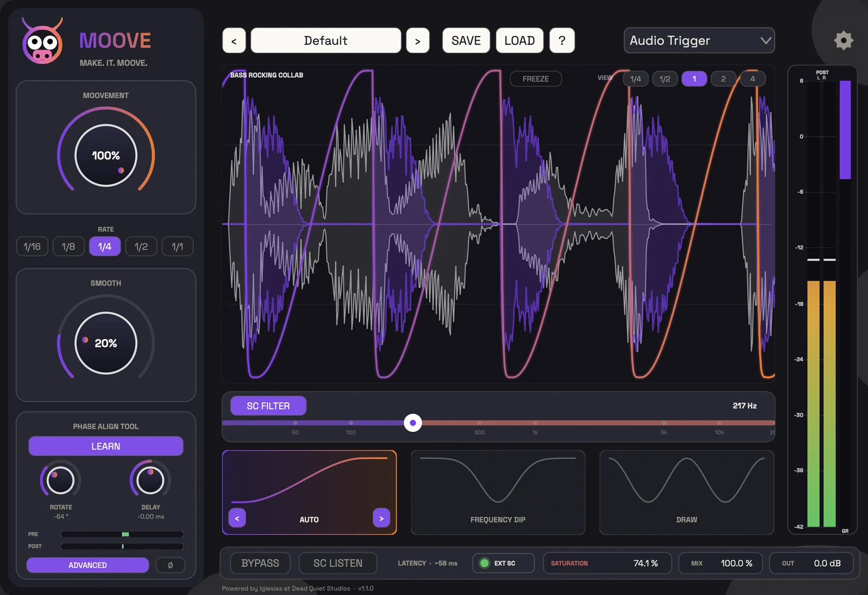Click LEARN in Phase Align Tool
The height and width of the screenshot is (595, 868).
106,446
